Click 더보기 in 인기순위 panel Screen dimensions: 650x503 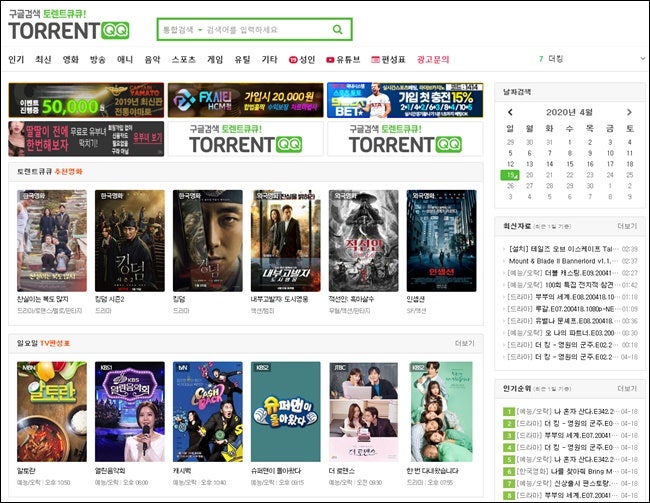click(x=627, y=389)
